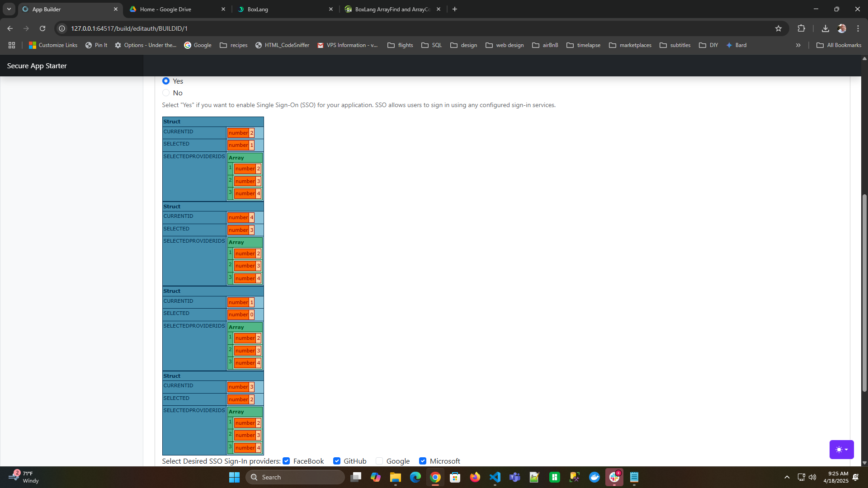Open the Extensions puzzle icon
The image size is (868, 488).
pos(801,28)
